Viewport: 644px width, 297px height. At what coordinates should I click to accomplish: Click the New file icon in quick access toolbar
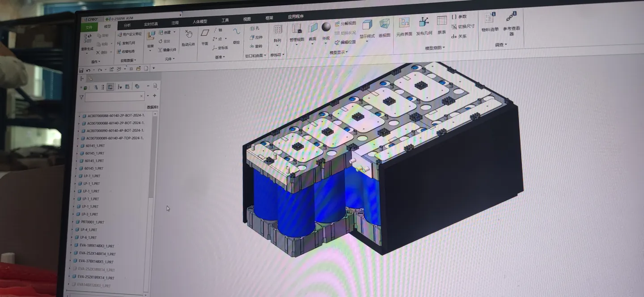tap(145, 68)
